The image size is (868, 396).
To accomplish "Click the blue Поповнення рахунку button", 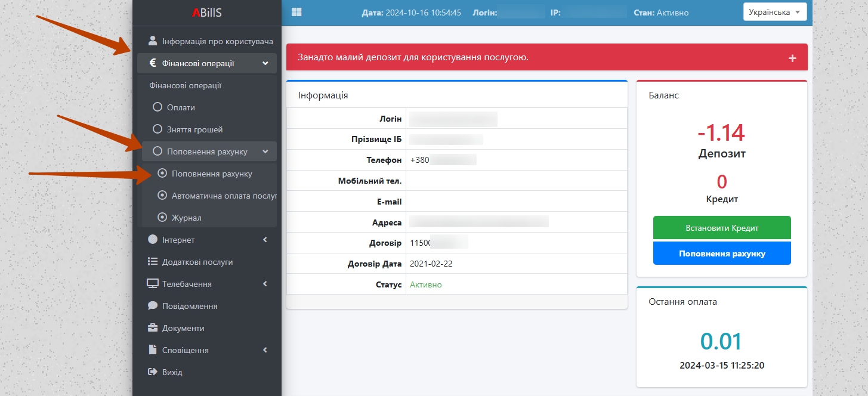I will [722, 253].
